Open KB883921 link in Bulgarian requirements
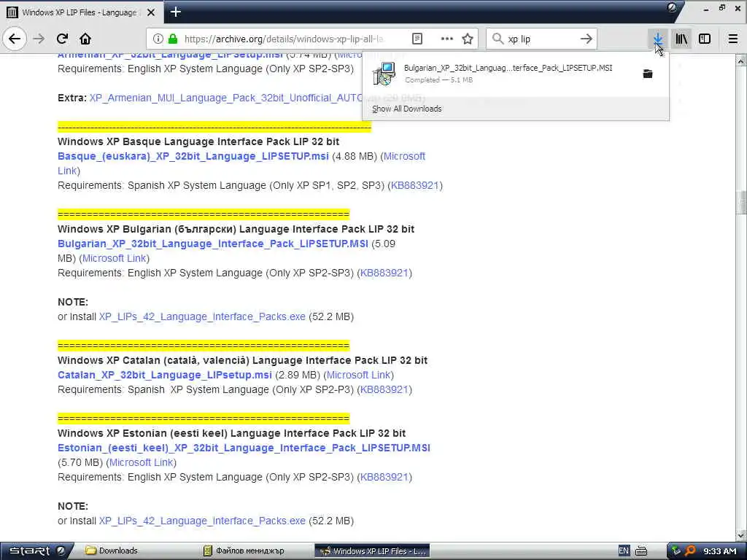 tap(384, 273)
